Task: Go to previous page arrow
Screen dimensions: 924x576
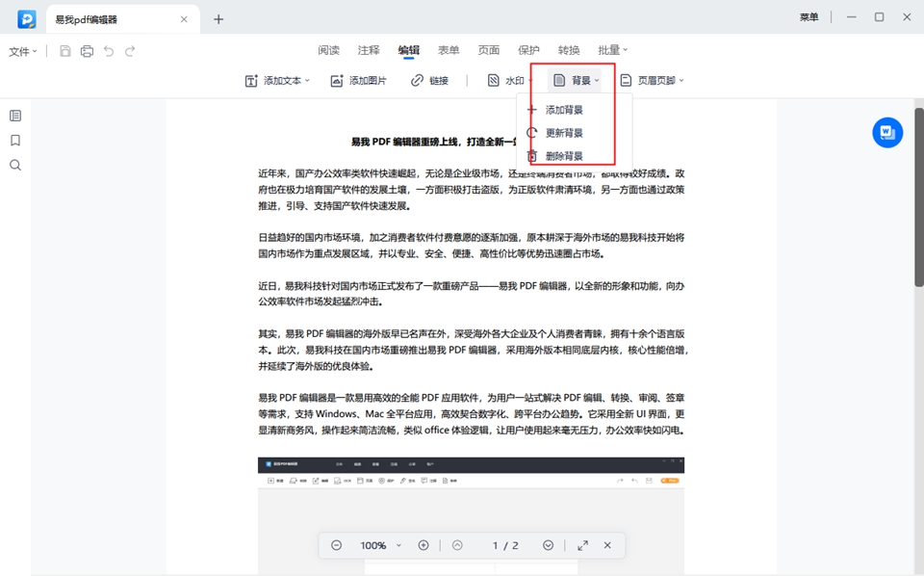Action: (x=457, y=545)
